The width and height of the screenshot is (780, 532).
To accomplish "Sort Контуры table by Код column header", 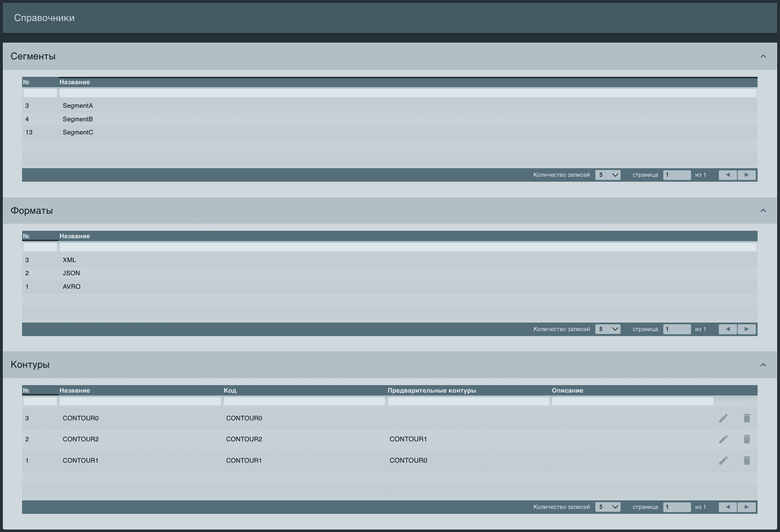I will tap(230, 390).
